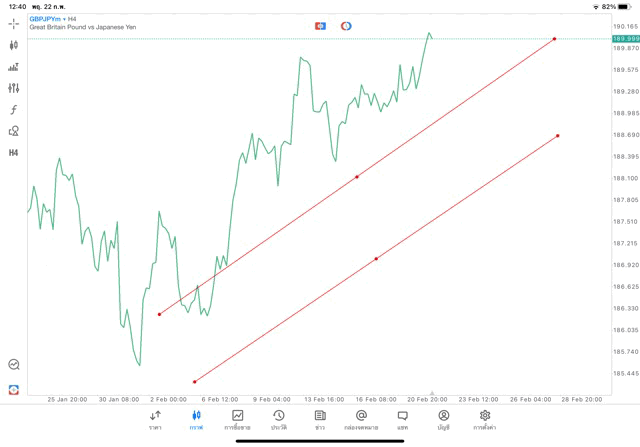Select the upper trendline's middle anchor point
The height and width of the screenshot is (447, 640).
pyautogui.click(x=357, y=177)
